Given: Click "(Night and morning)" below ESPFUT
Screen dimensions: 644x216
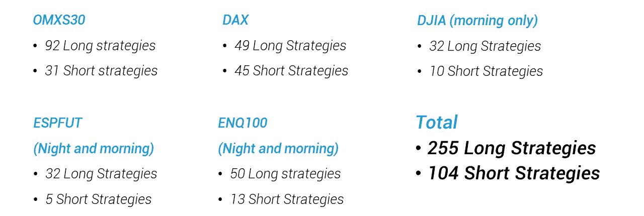Looking at the screenshot, I should (x=94, y=149).
